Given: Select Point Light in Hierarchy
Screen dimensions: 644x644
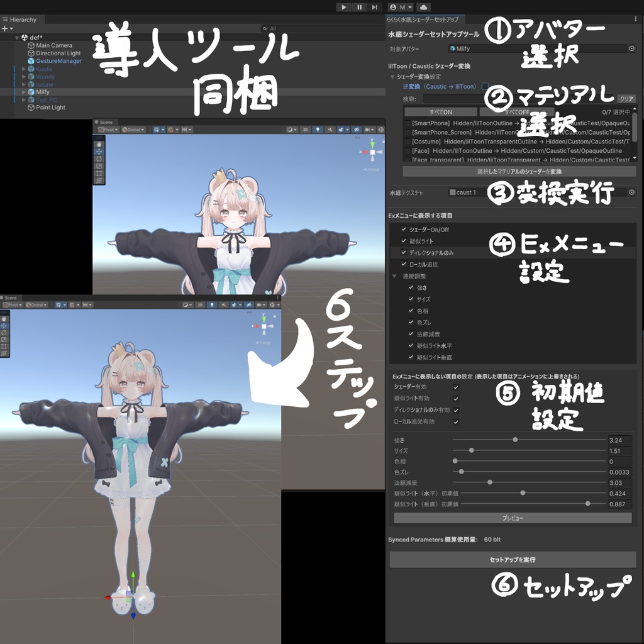Looking at the screenshot, I should point(50,108).
